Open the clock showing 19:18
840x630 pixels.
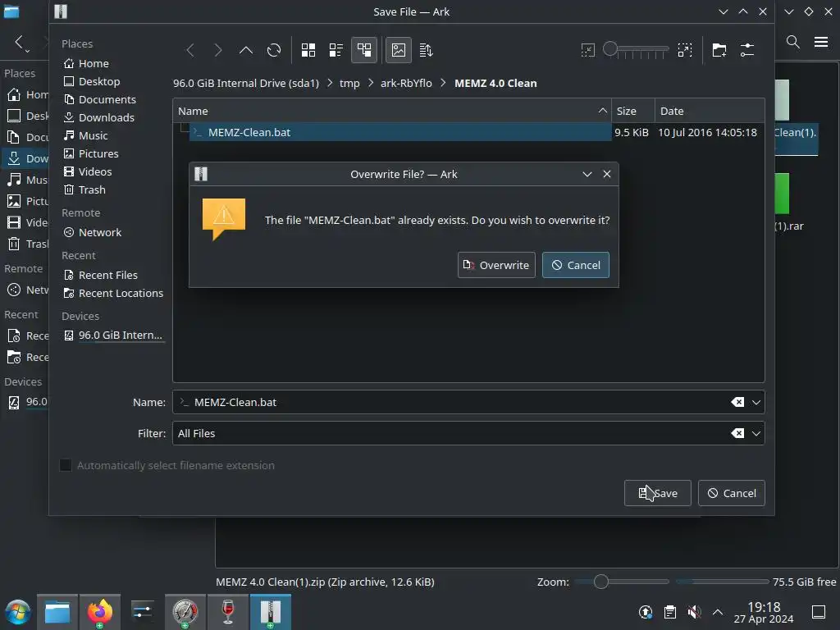764,612
